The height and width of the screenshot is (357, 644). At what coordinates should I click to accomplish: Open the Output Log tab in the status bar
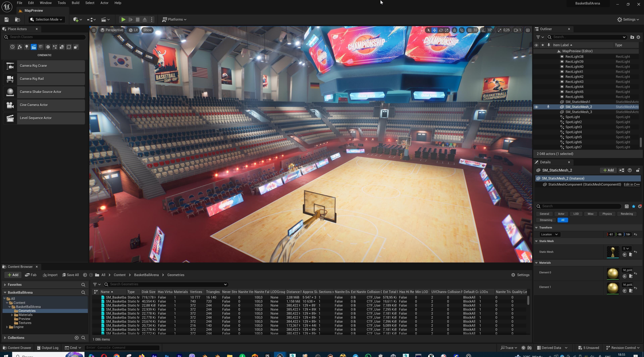pos(47,348)
